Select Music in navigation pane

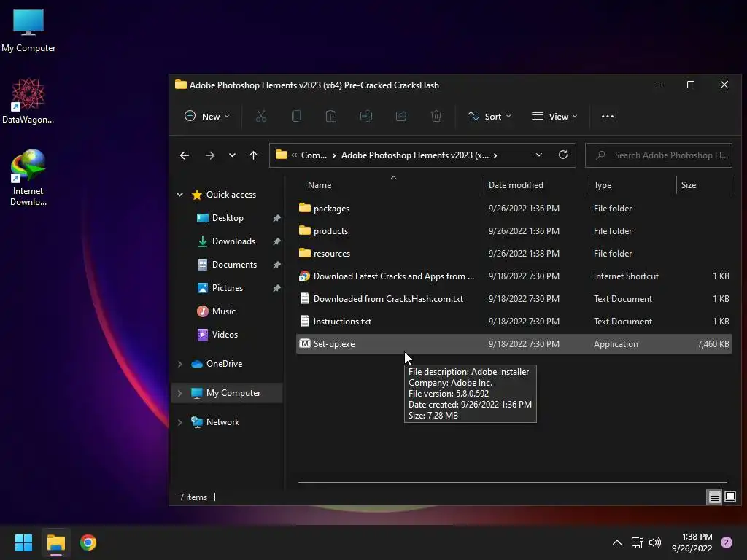click(x=223, y=311)
